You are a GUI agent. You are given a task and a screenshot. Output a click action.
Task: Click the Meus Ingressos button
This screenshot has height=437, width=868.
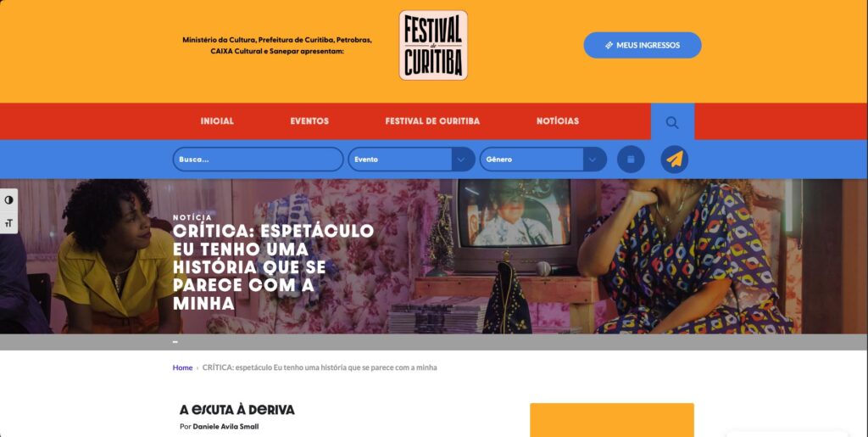[643, 46]
